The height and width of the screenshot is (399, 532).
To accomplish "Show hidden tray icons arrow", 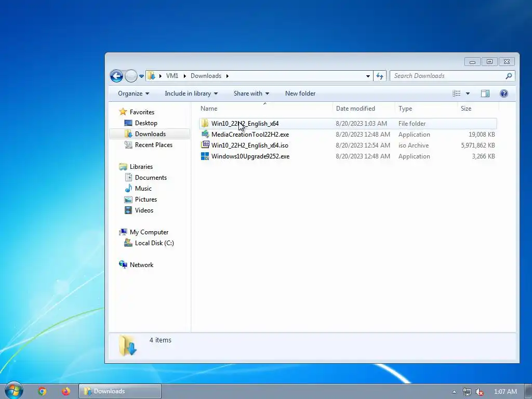I will [x=454, y=392].
